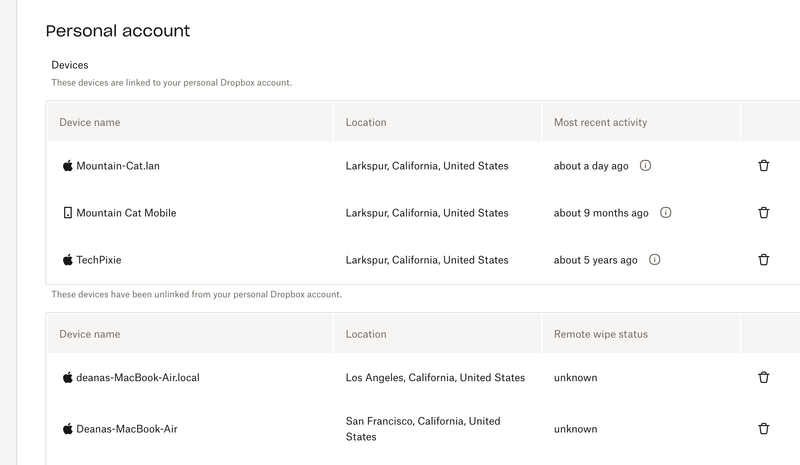Click 'Device name' header in linked devices table

[x=90, y=123]
